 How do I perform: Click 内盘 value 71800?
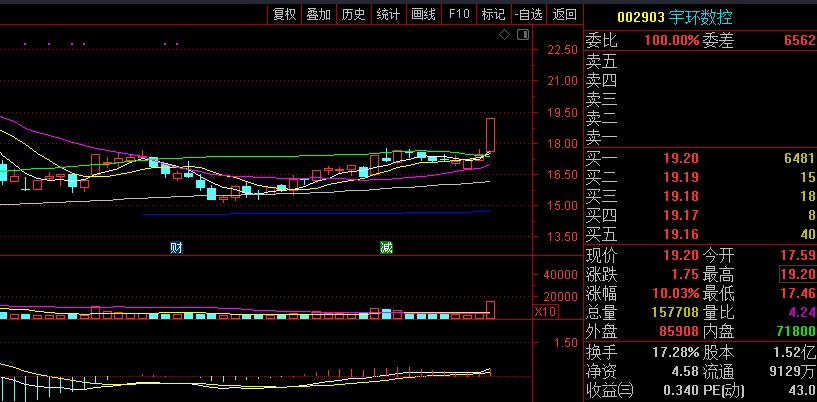click(x=797, y=331)
